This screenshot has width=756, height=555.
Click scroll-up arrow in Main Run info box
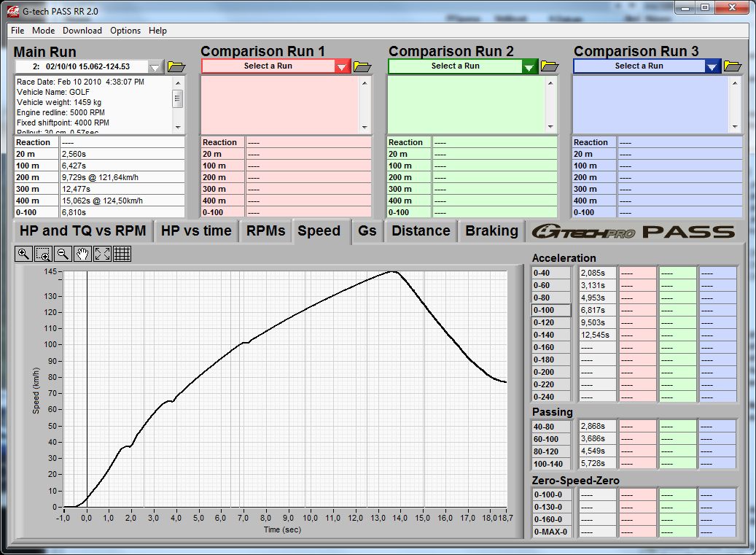[x=178, y=82]
